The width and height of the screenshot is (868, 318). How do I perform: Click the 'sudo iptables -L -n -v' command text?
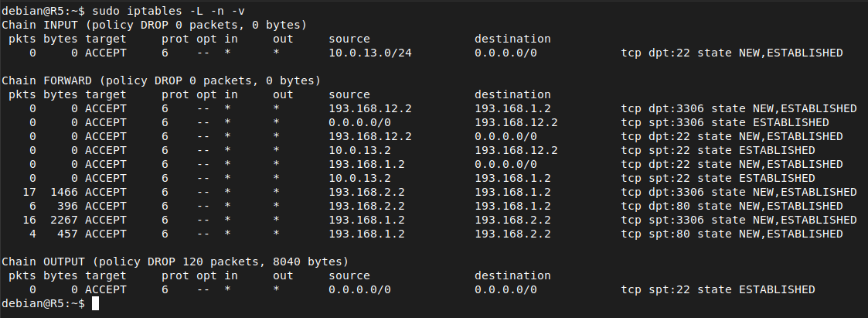168,11
